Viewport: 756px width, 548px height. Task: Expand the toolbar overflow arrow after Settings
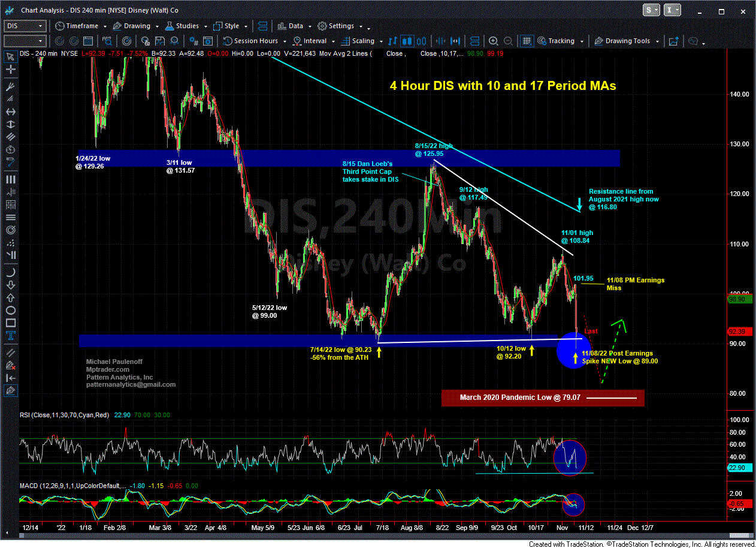368,28
